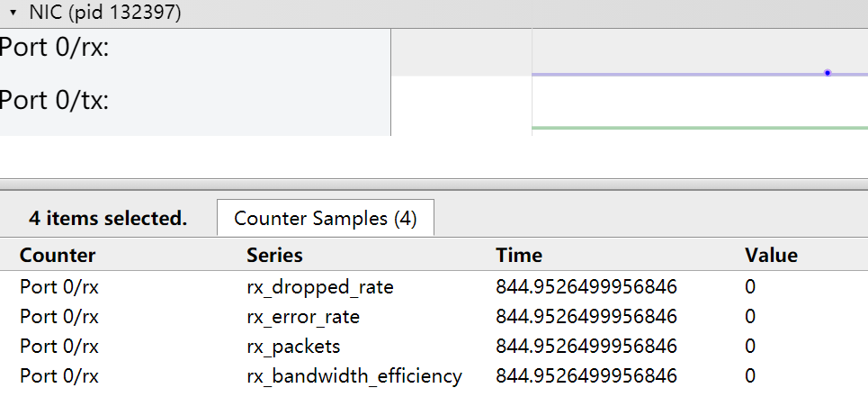Click the '4 items selected.' label
Screen dimensions: 868x406
pyautogui.click(x=108, y=219)
